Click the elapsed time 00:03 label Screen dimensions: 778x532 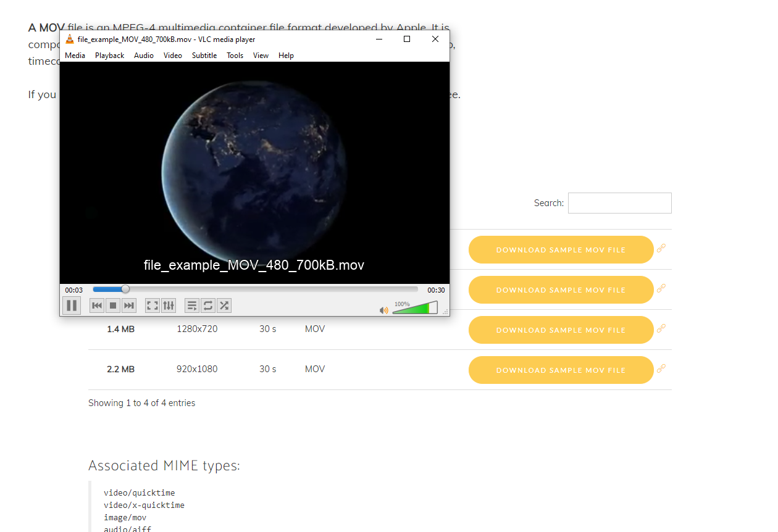(74, 290)
